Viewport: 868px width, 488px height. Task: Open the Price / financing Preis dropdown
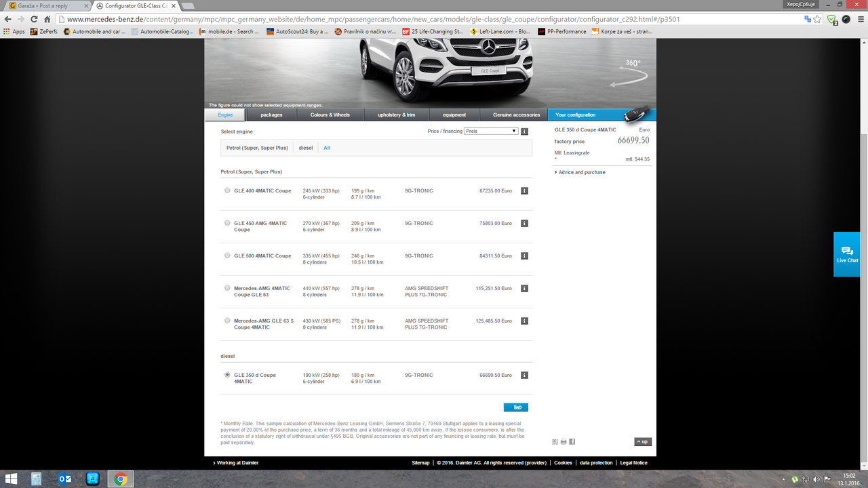491,131
